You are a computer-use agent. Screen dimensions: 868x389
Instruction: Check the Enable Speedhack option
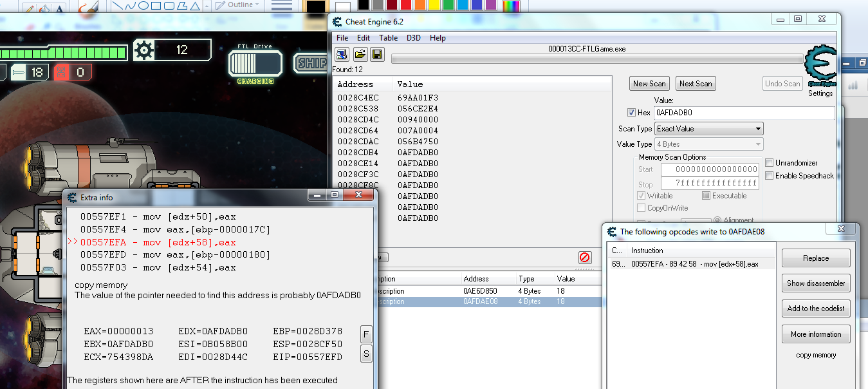click(x=770, y=176)
